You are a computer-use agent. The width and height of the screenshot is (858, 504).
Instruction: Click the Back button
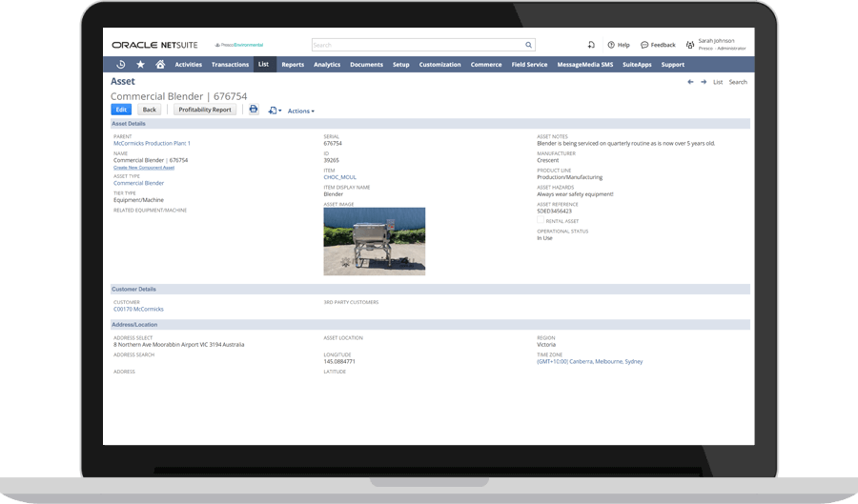[150, 110]
